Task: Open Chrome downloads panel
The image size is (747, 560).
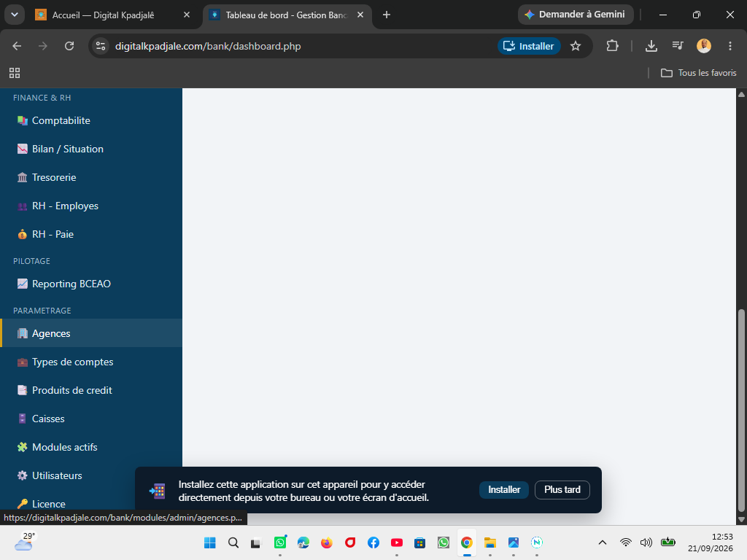Action: pos(651,46)
